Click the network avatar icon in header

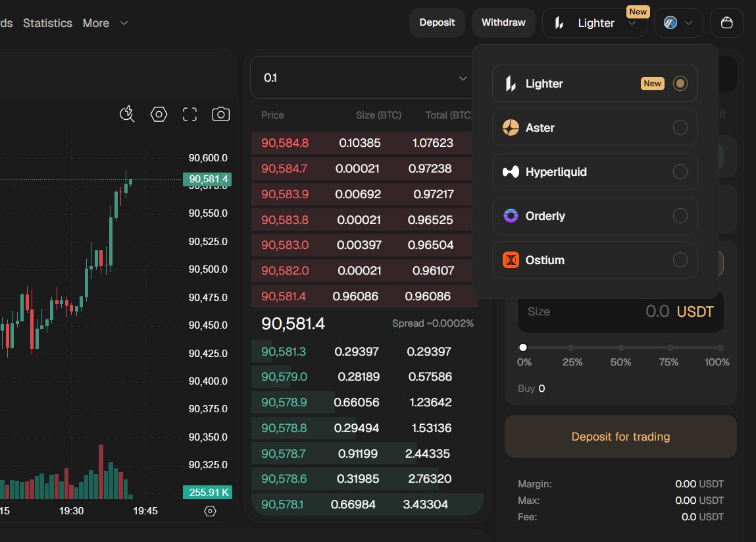tap(670, 22)
